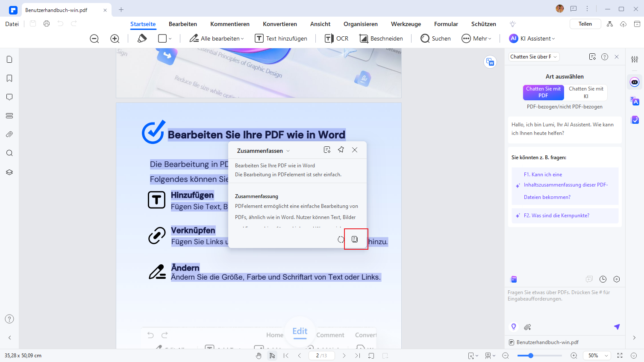Click the help icon in AI panel header
This screenshot has width=644, height=362.
pyautogui.click(x=605, y=57)
